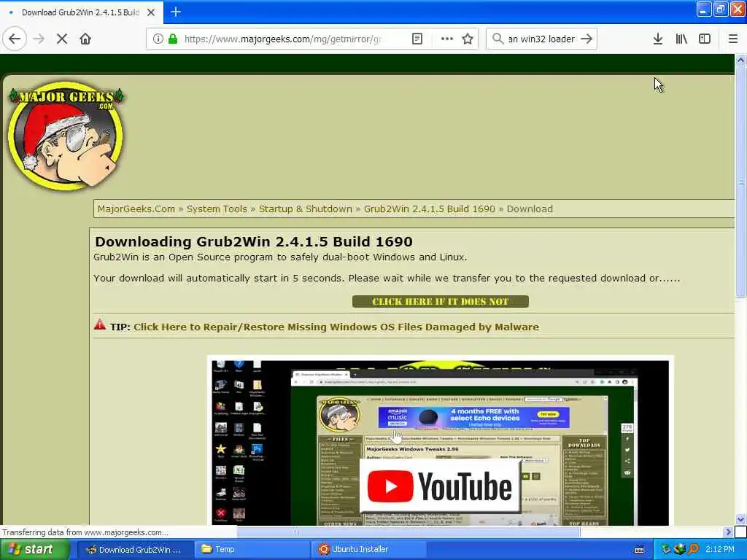Open Startup & Shutdown breadcrumb link
This screenshot has width=747, height=560.
pos(306,209)
